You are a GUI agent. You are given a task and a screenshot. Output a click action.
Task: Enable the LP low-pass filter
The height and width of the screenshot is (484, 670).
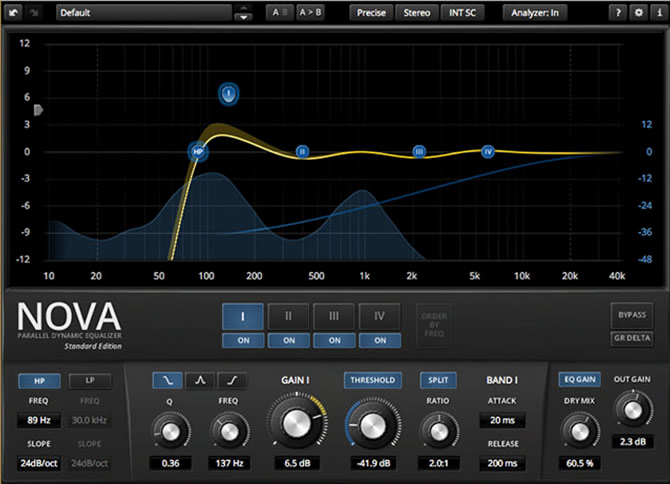tap(90, 381)
